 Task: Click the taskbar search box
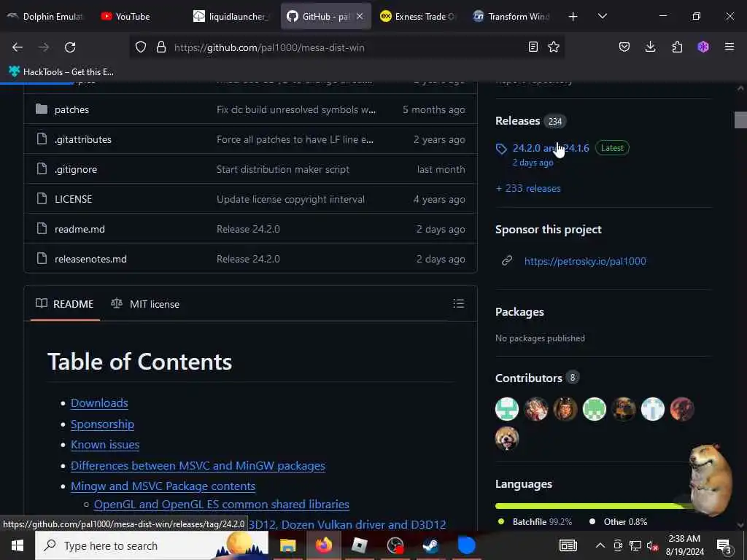pyautogui.click(x=152, y=545)
